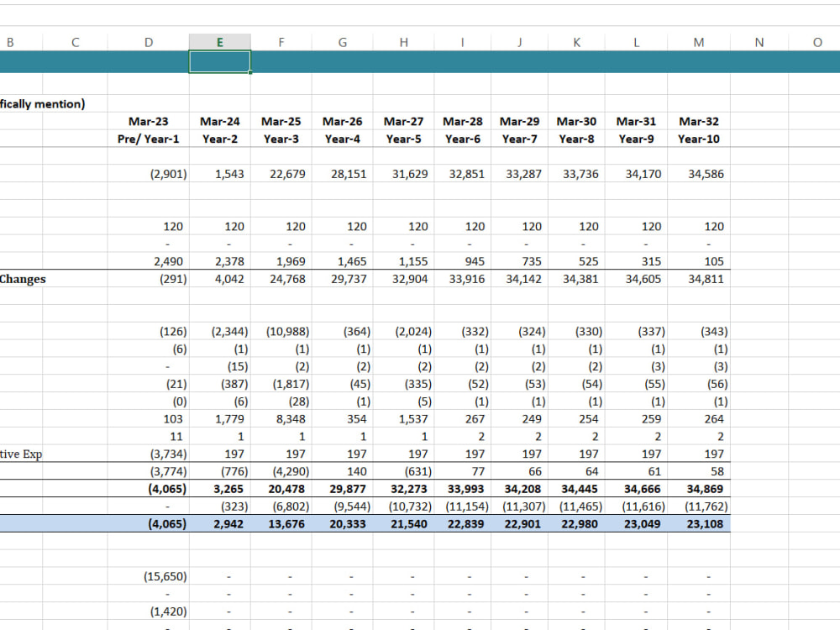Click the cell showing 34,586

click(699, 174)
